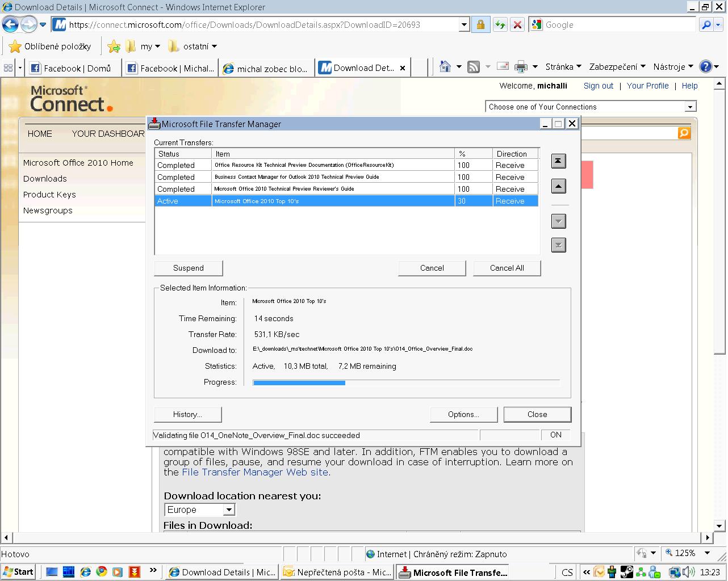Click the Favorites star icon (Oblíbené položky)

pyautogui.click(x=15, y=46)
